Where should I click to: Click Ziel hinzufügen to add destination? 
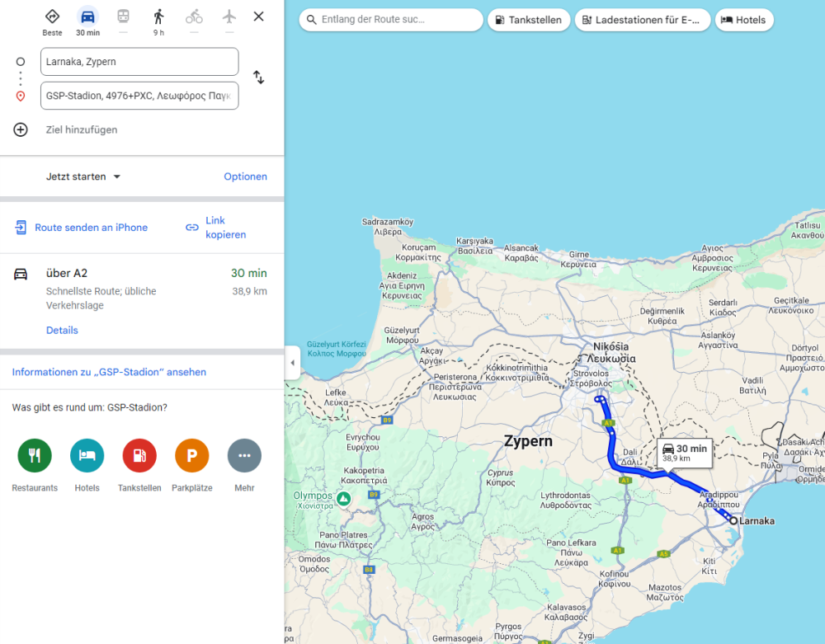point(81,129)
